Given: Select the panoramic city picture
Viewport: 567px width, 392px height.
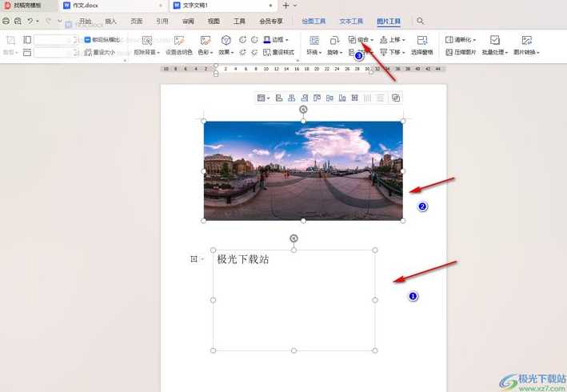Looking at the screenshot, I should pos(303,170).
